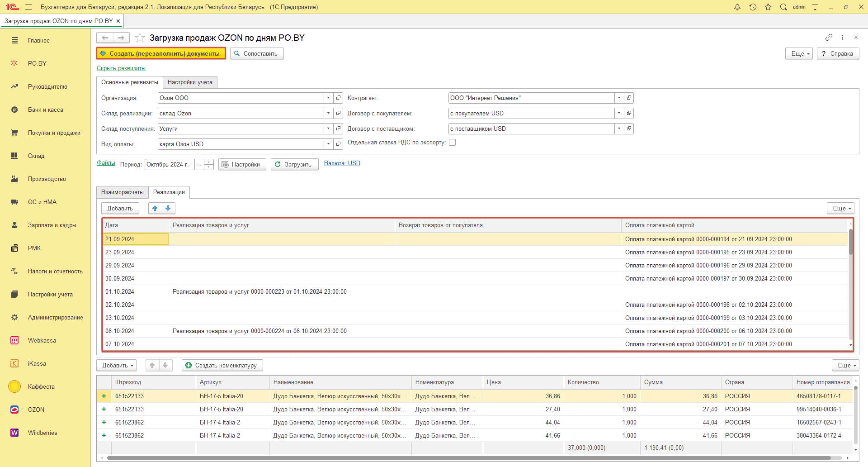Screen dimensions: 868x467
Task: Click the period stepper arrows
Action: pos(209,164)
